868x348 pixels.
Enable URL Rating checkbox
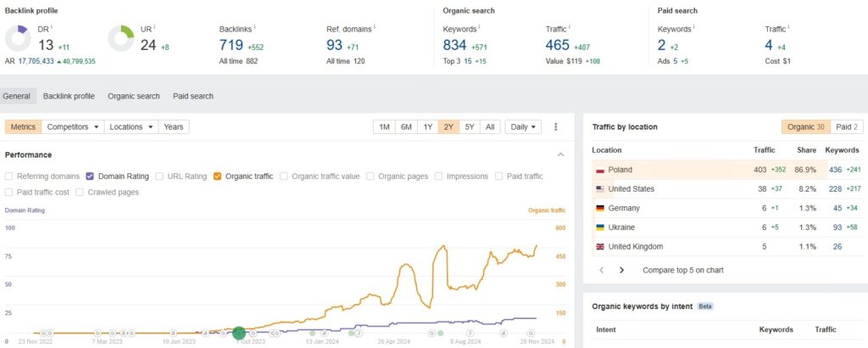(x=159, y=177)
